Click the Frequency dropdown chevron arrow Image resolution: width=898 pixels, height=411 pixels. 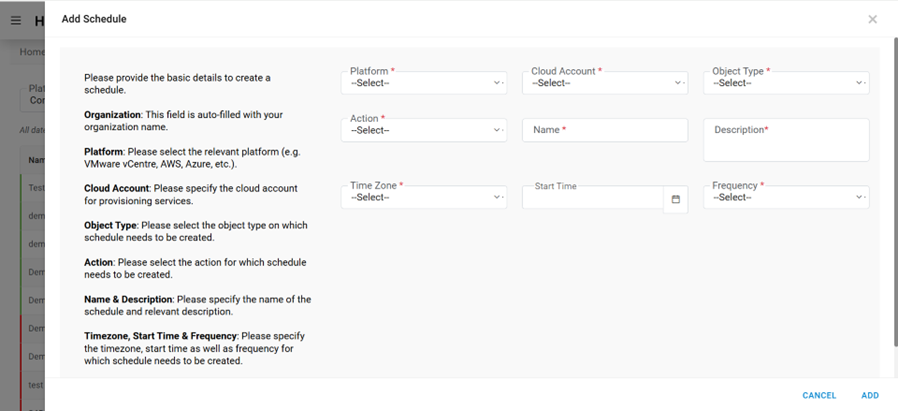tap(860, 198)
